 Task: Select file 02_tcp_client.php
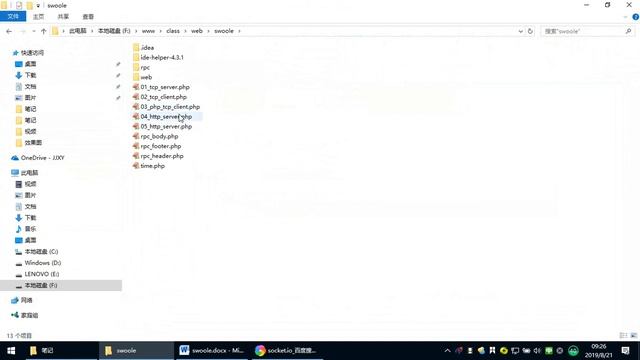coord(160,97)
